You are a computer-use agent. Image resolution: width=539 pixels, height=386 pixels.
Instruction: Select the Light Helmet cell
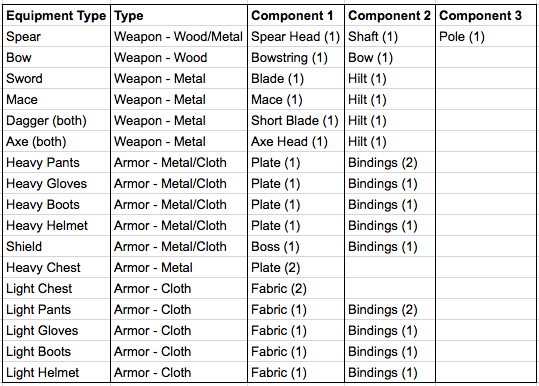pyautogui.click(x=56, y=372)
